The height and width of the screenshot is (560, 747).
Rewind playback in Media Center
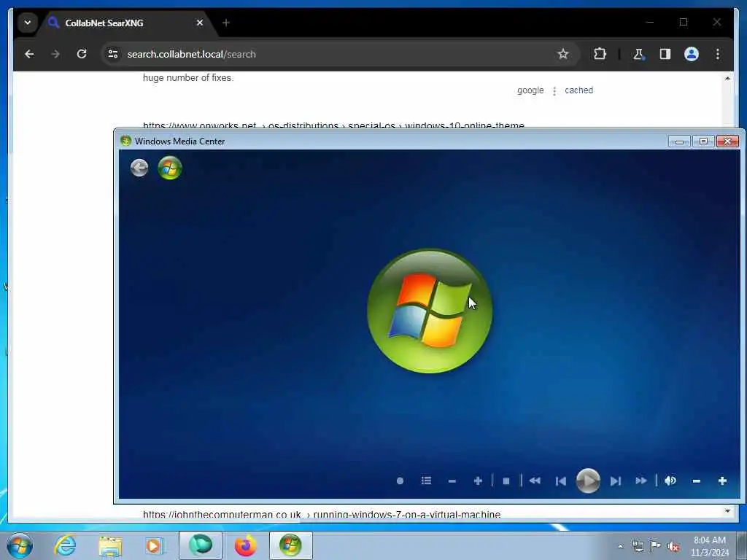coord(535,481)
